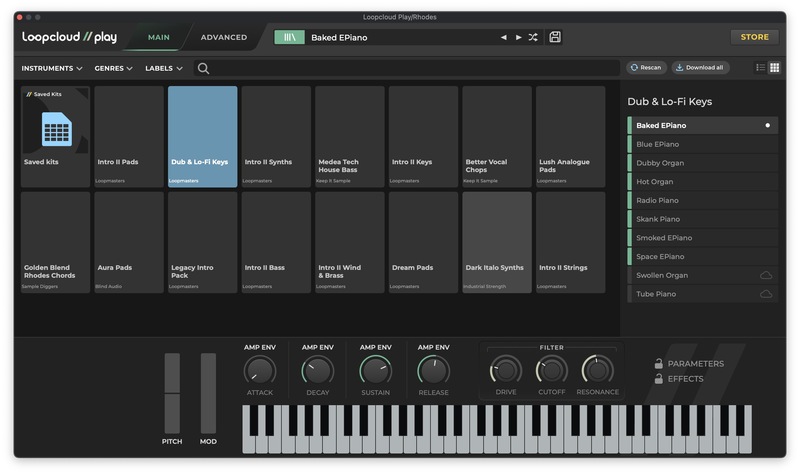
Task: Select the Main tab
Action: (x=158, y=37)
